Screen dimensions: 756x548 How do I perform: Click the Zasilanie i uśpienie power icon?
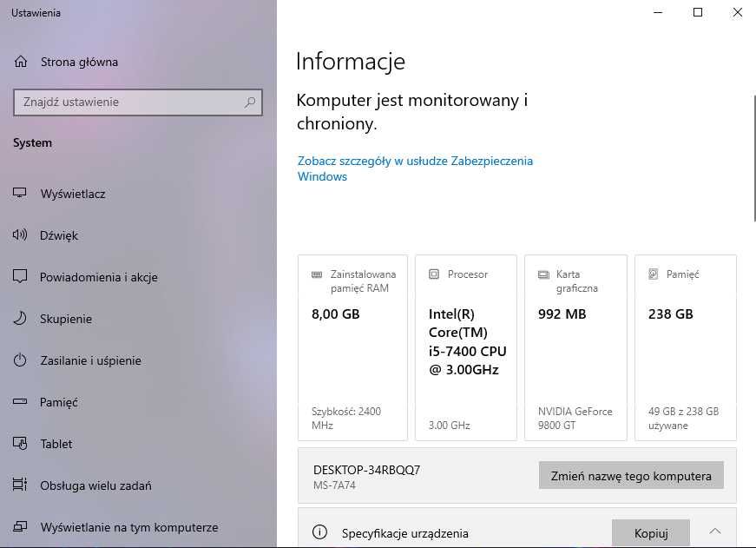[20, 360]
